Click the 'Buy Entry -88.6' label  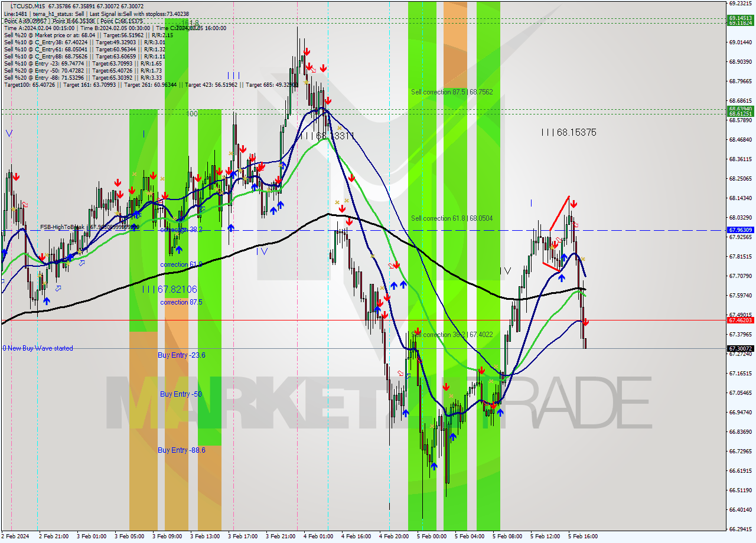pos(181,450)
